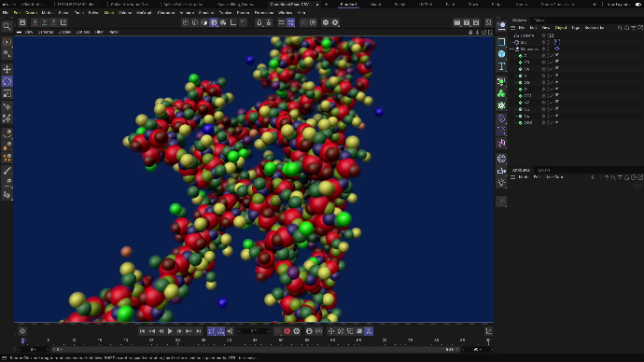Open the Create menu in menu bar

click(31, 13)
